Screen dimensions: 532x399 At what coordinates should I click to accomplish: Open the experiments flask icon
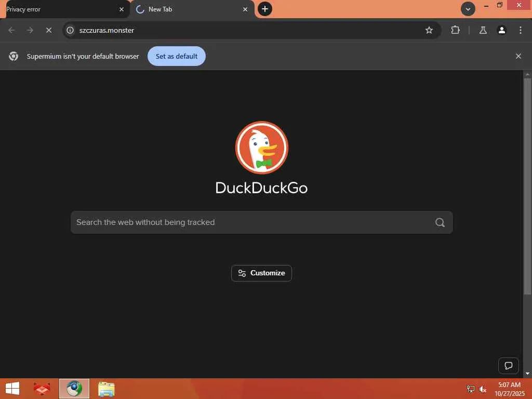point(483,30)
